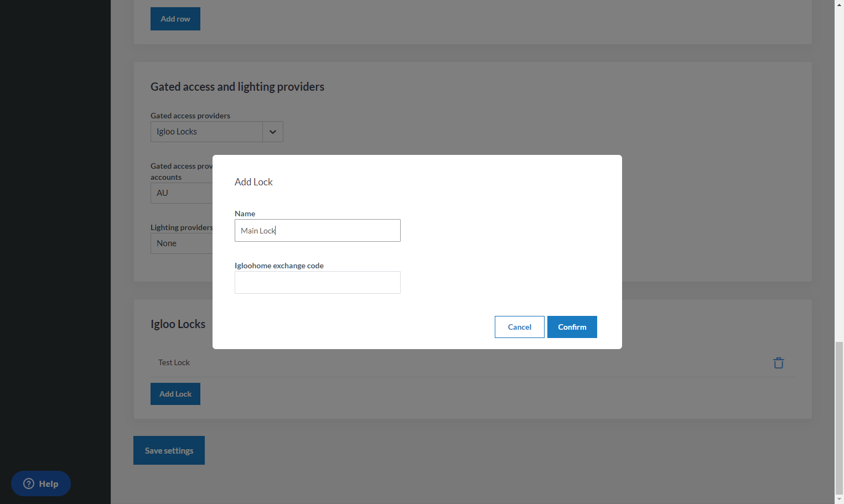Image resolution: width=844 pixels, height=504 pixels.
Task: Focus the Igloohome exchange code field
Action: tap(317, 282)
